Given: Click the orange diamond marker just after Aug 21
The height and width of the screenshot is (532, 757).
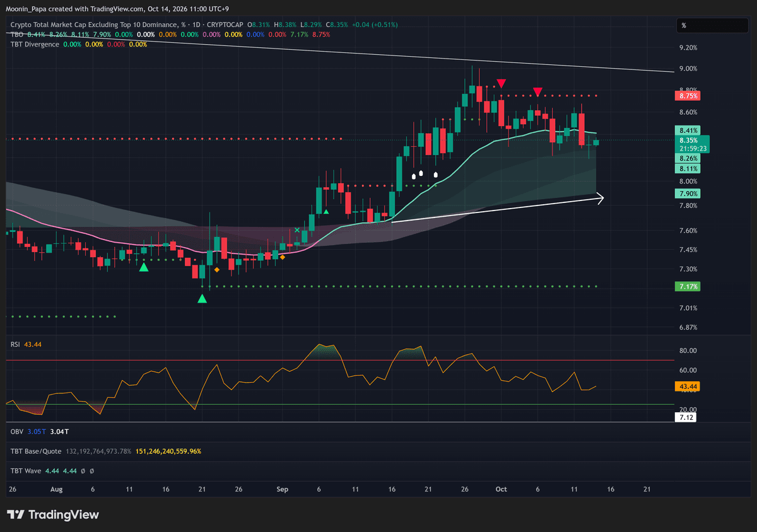Looking at the screenshot, I should tap(217, 270).
